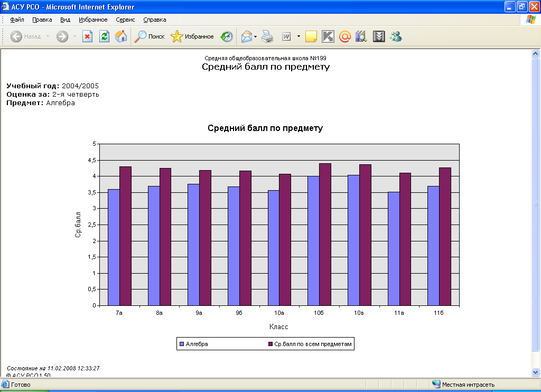Open the Edit with Word icon
Viewport: 541px width, 392px height.
pos(287,36)
